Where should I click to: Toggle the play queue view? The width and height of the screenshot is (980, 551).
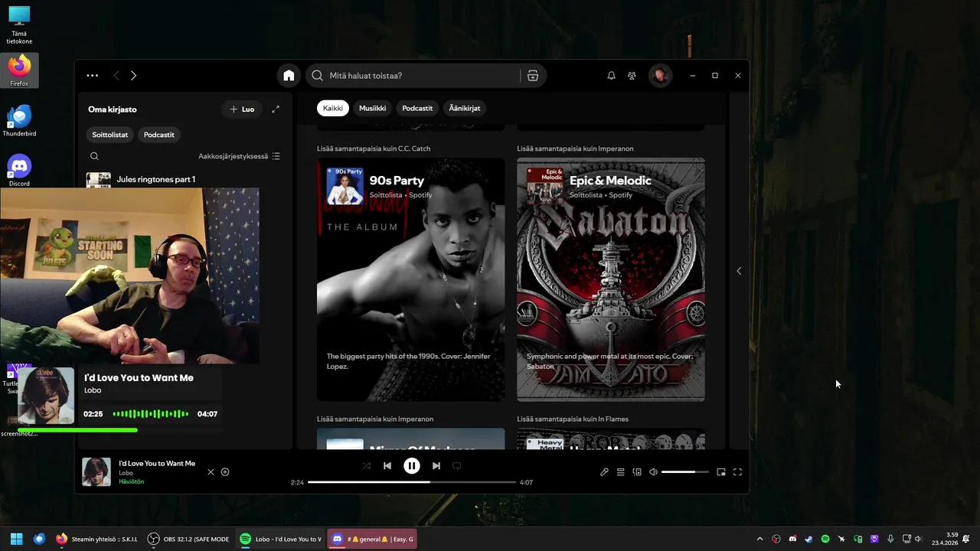coord(621,472)
